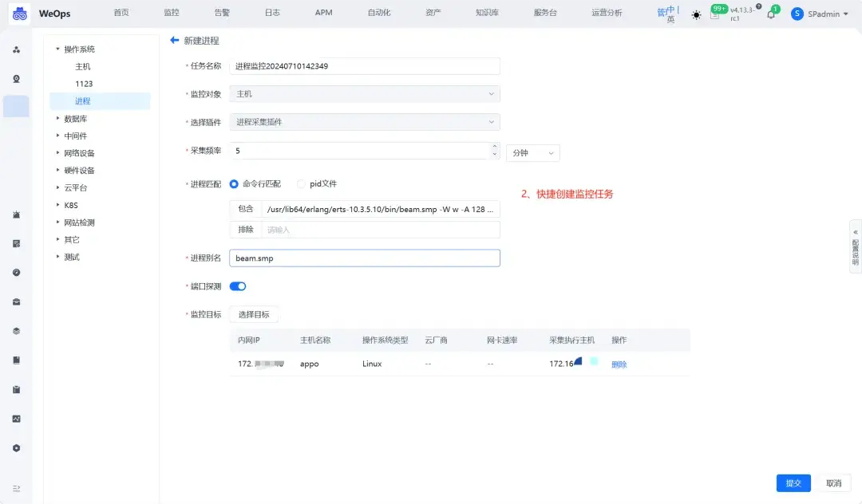Open the 告警 menu
Screen dimensions: 862x504
click(222, 13)
